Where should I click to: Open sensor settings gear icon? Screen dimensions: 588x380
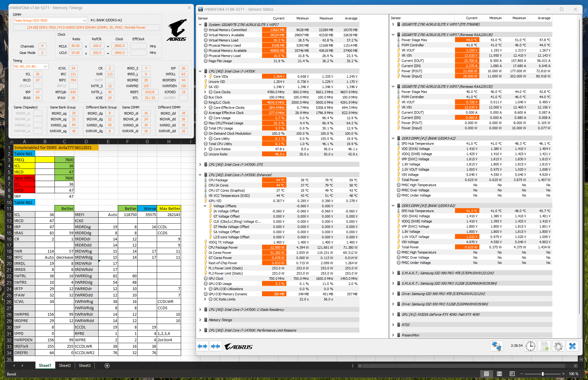[x=558, y=346]
